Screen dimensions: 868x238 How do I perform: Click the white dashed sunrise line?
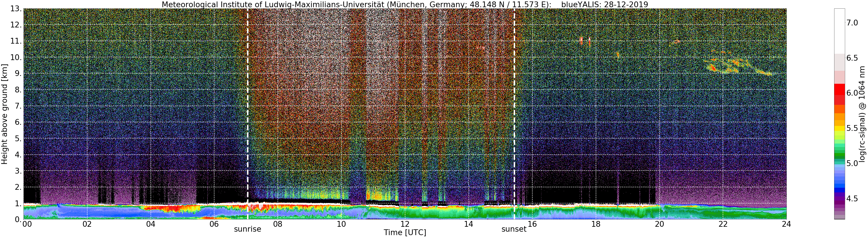tap(248, 114)
